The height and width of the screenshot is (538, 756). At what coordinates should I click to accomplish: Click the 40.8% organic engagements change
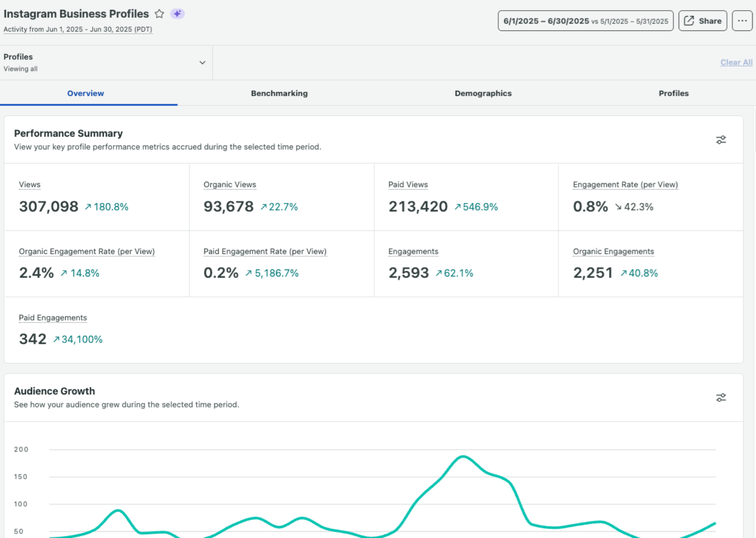(639, 273)
